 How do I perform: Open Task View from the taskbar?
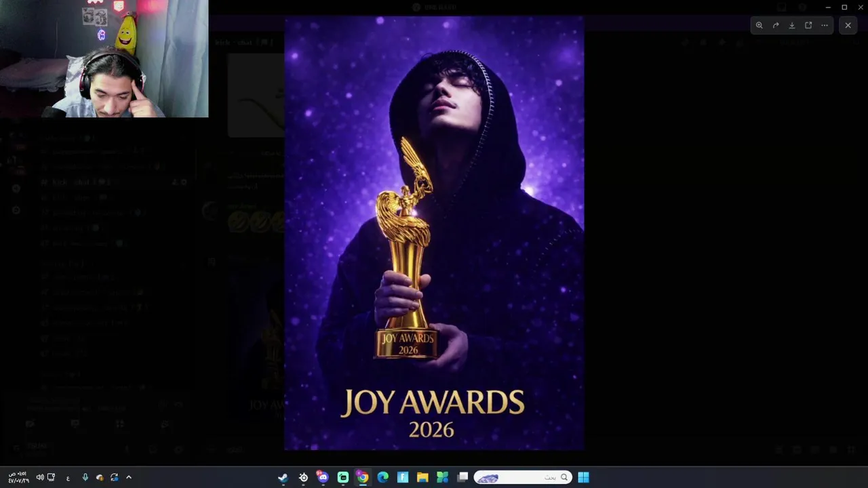pos(462,477)
